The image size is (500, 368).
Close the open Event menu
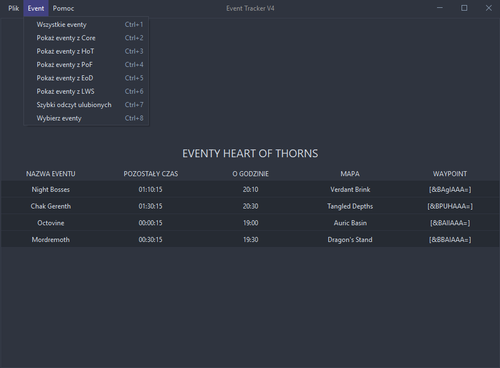(36, 8)
